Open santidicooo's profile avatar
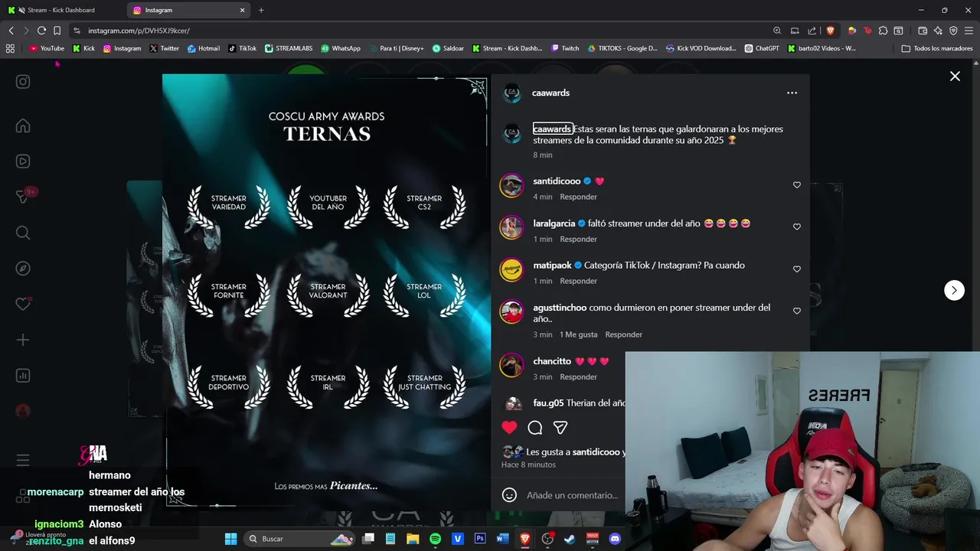This screenshot has width=980, height=551. 511,185
